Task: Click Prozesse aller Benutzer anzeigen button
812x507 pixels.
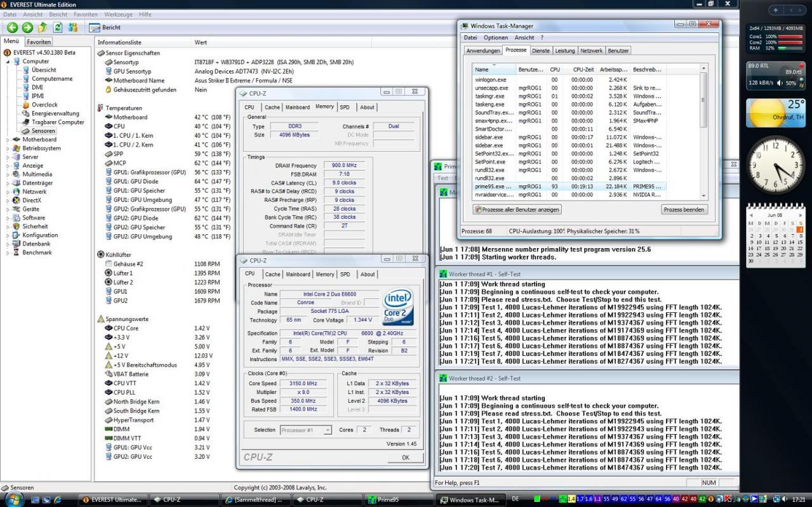Action: 517,209
